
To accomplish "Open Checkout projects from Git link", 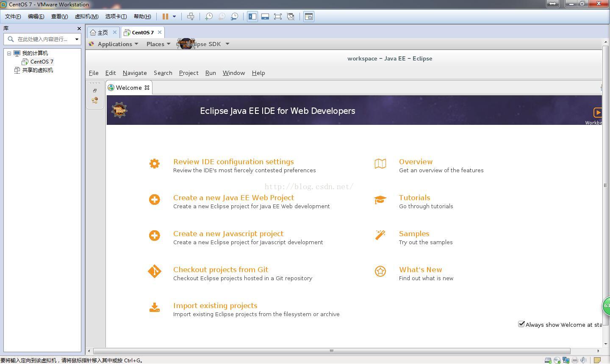I will [x=221, y=270].
